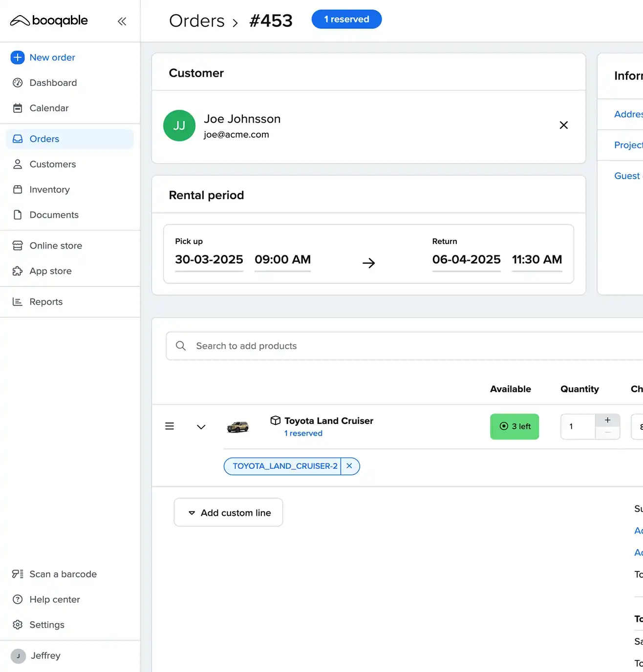This screenshot has width=643, height=672.
Task: Open the Help center
Action: coord(54,600)
